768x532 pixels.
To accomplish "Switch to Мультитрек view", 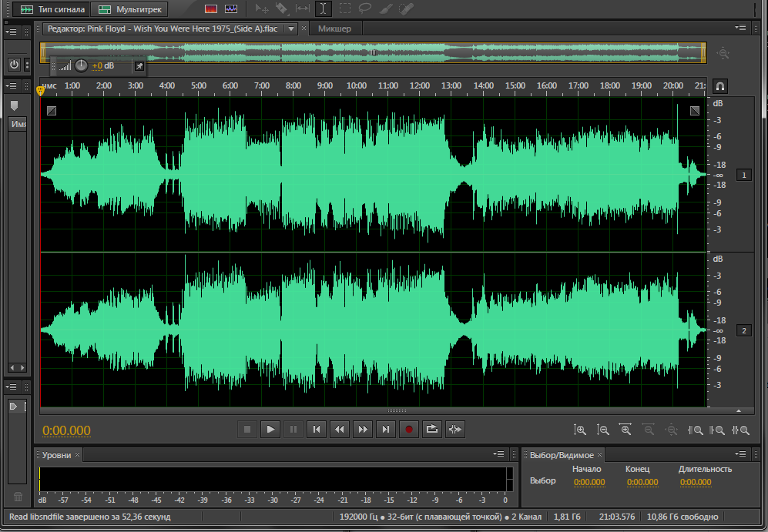I will tap(129, 9).
